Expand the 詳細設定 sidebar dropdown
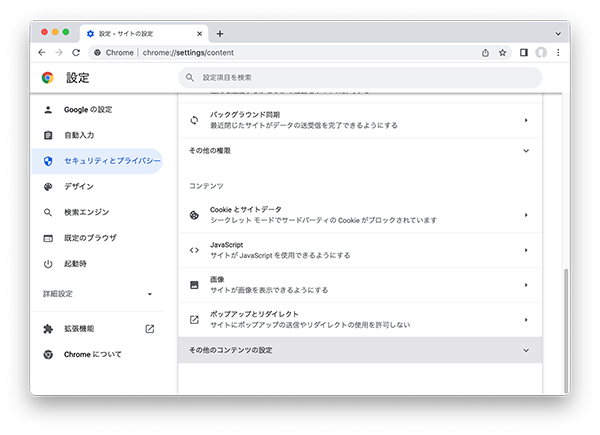Screen dimensions: 600x435 [149, 294]
